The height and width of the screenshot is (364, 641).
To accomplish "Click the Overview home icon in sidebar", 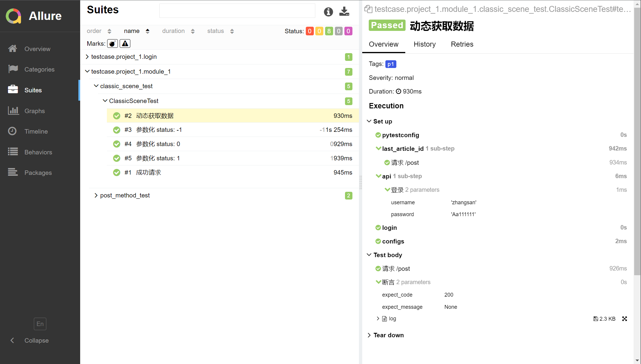I will pos(13,49).
